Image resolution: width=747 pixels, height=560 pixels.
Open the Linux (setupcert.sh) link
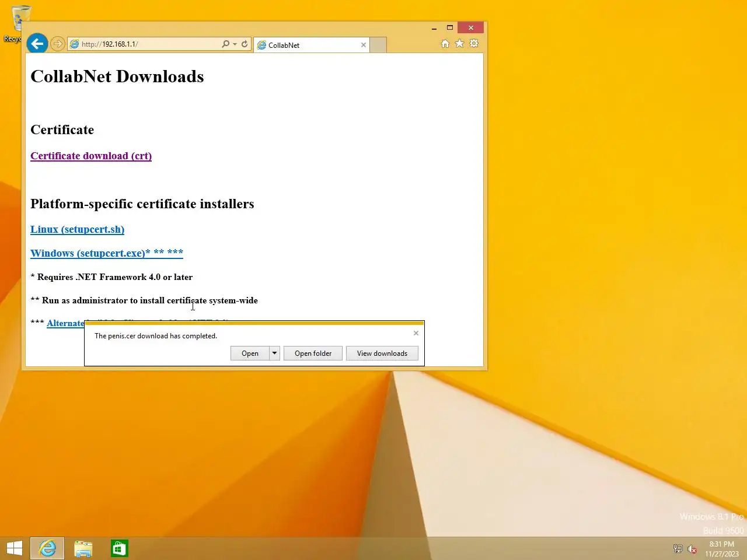click(x=77, y=229)
